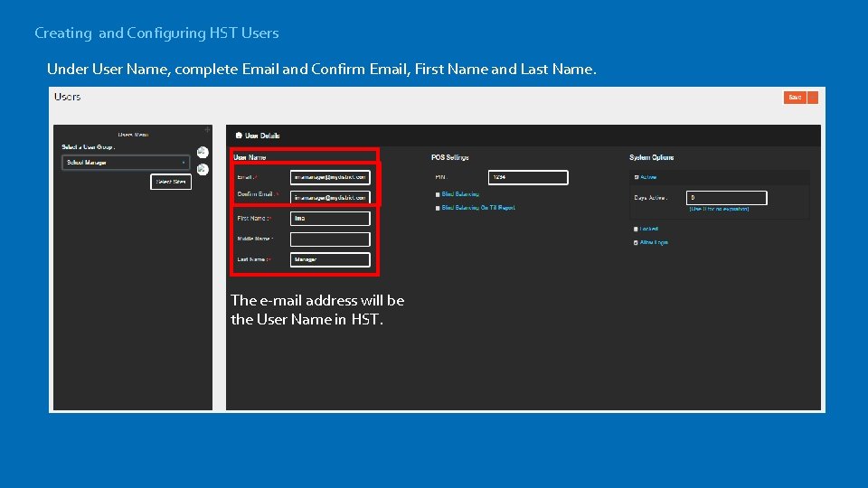Viewport: 868px width, 488px height.
Task: Click the 'Select a User Group' label
Action: pyautogui.click(x=88, y=147)
